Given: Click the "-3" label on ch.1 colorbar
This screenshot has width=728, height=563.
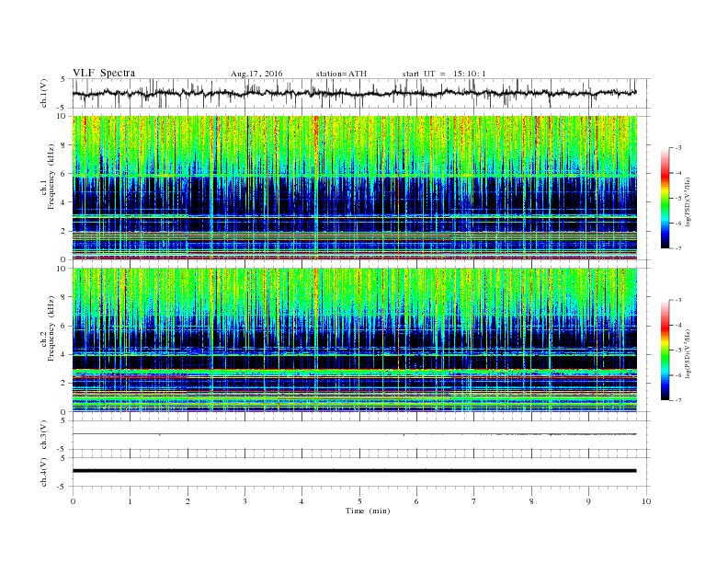Looking at the screenshot, I should coord(678,148).
